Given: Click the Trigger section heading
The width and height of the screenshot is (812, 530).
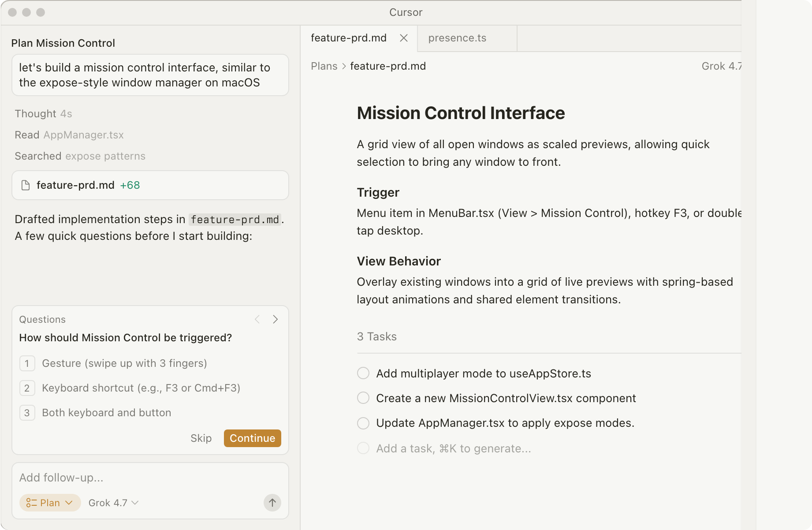Looking at the screenshot, I should (378, 193).
